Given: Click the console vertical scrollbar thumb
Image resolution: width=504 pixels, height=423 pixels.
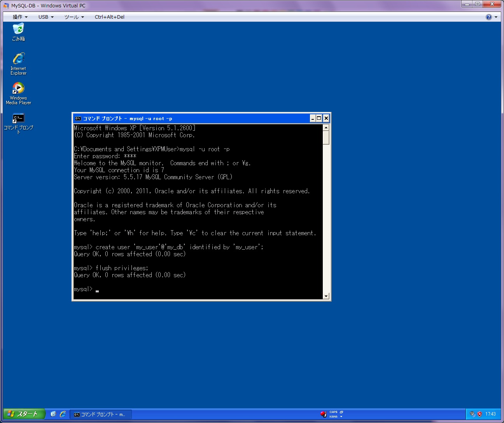Looking at the screenshot, I should [326, 138].
